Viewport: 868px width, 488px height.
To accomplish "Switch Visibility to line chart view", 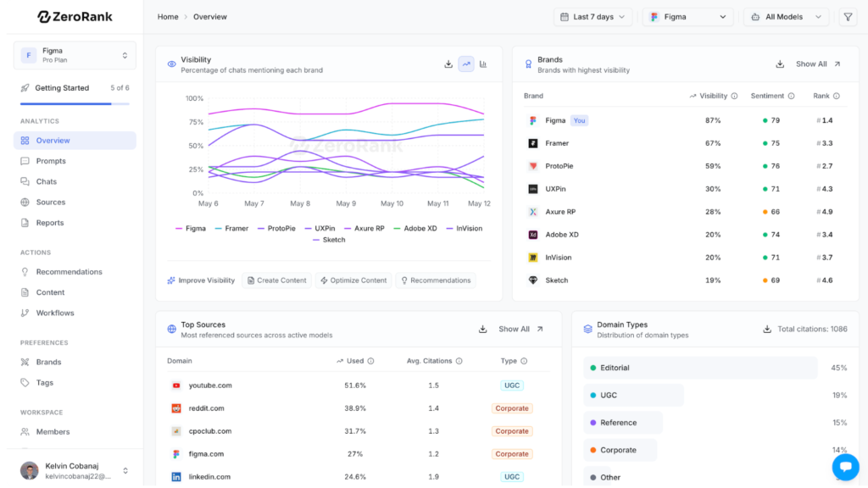I will [x=466, y=64].
